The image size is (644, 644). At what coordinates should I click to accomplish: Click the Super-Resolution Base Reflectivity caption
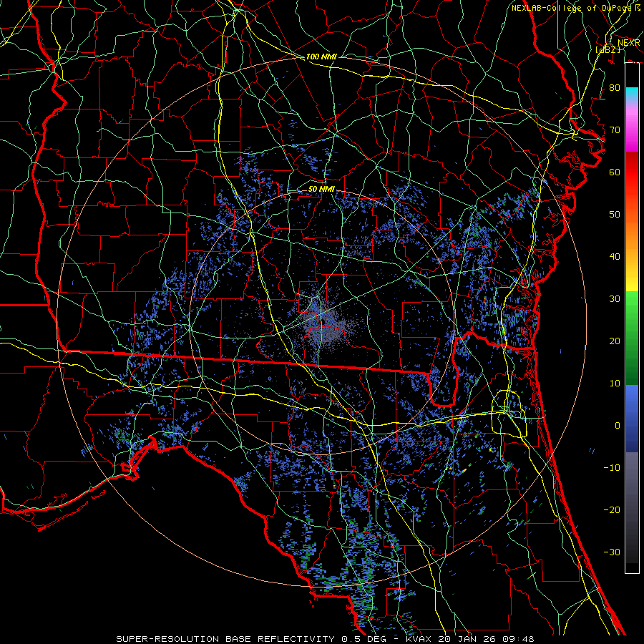pyautogui.click(x=325, y=639)
